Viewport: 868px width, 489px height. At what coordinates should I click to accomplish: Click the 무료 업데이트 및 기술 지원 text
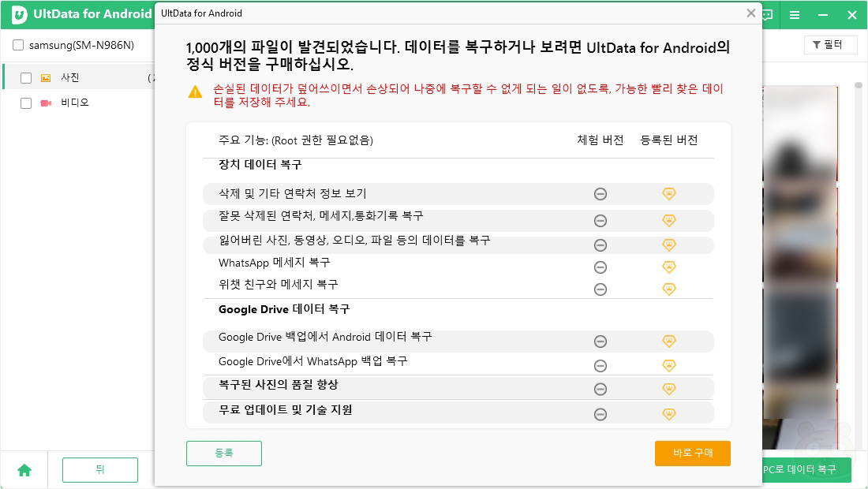(285, 410)
